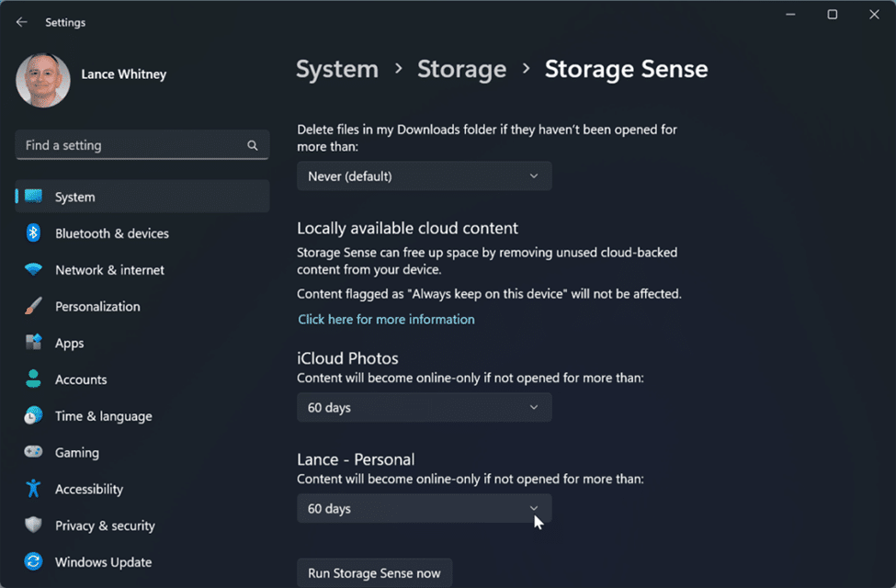Open the Privacy & security shield icon
Viewport: 896px width, 588px height.
[34, 526]
